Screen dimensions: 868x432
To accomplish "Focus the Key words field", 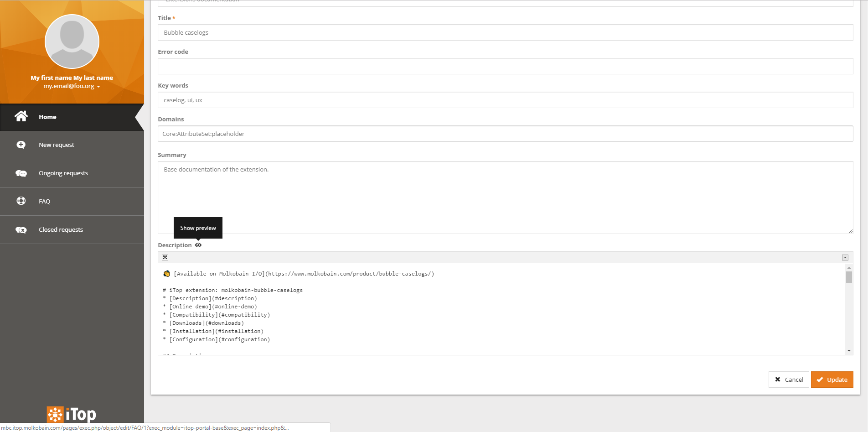I will [x=505, y=100].
